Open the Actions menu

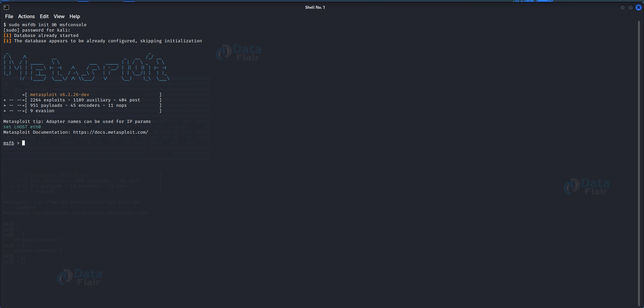coord(26,16)
